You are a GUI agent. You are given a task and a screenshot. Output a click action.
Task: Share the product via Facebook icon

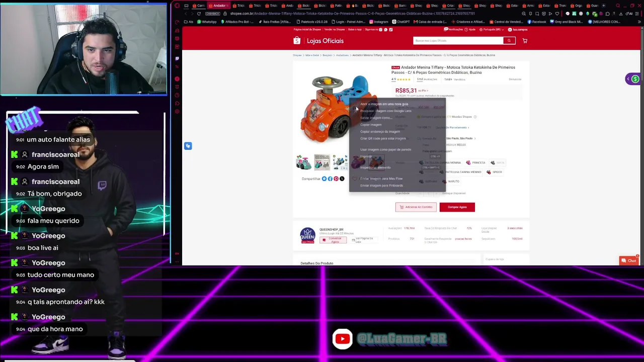coord(330,178)
